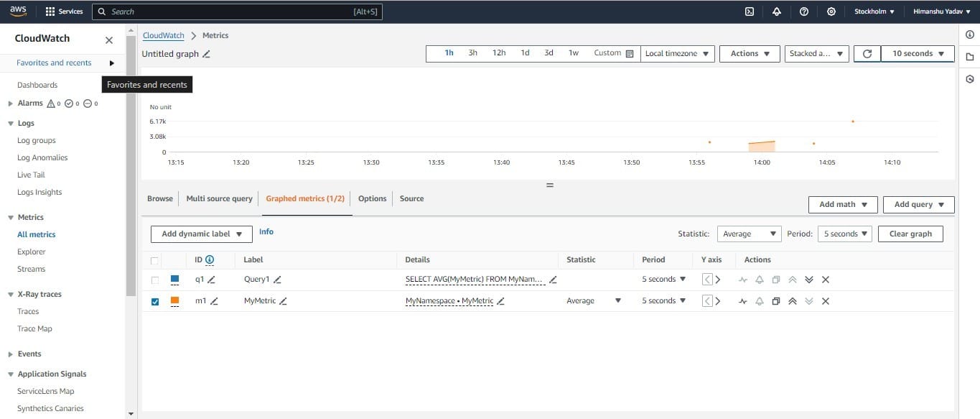Switch to the Browse tab
The height and width of the screenshot is (419, 980).
click(160, 199)
